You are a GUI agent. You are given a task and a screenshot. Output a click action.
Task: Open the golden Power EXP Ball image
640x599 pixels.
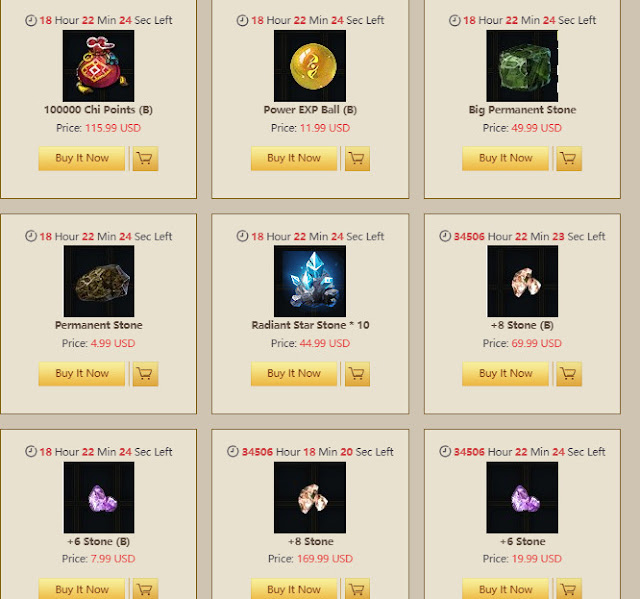point(310,66)
